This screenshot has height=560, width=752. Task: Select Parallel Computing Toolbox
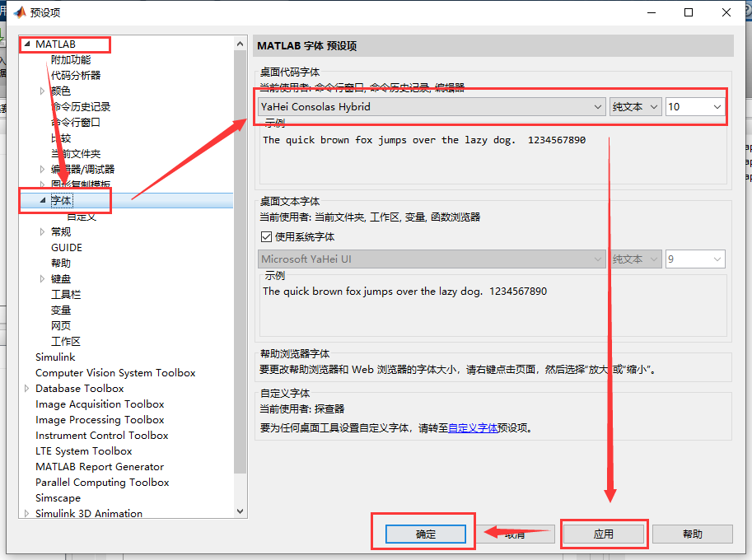pyautogui.click(x=102, y=483)
